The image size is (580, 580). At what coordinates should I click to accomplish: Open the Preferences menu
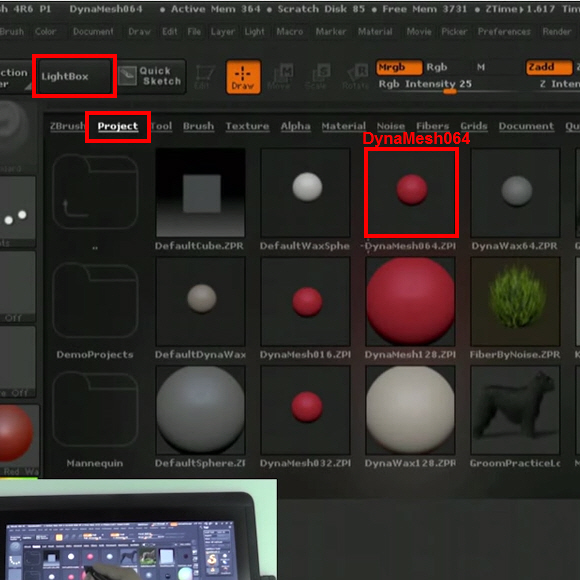[504, 32]
